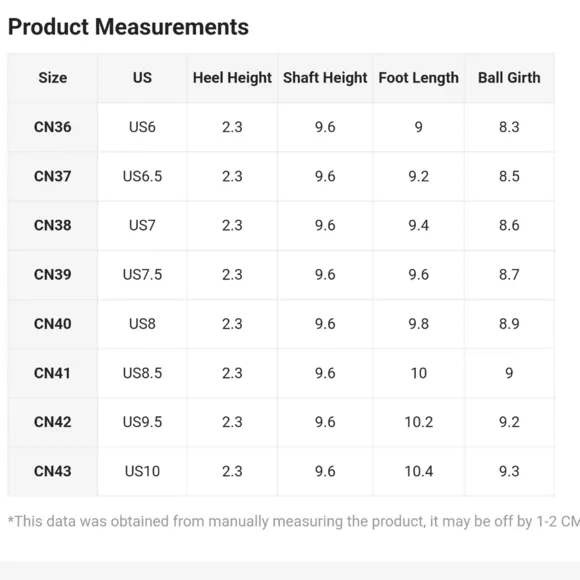This screenshot has height=580, width=580.
Task: Click the US6.5 cell
Action: [142, 176]
